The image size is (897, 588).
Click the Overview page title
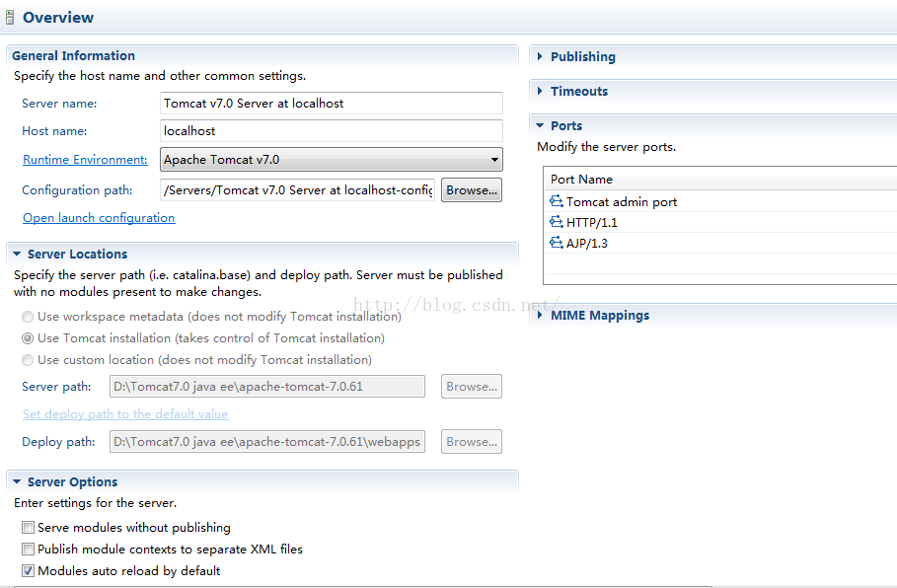[x=58, y=17]
